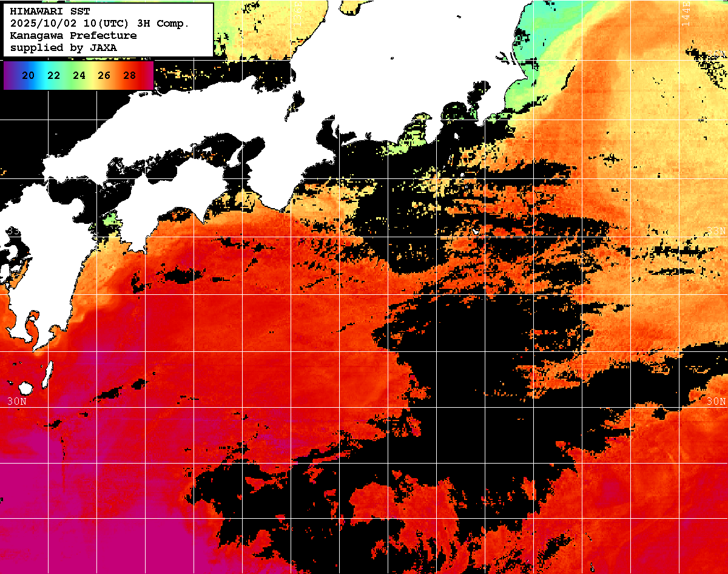728x574 pixels.
Task: Click the purple left end of color bar
Action: coord(8,76)
